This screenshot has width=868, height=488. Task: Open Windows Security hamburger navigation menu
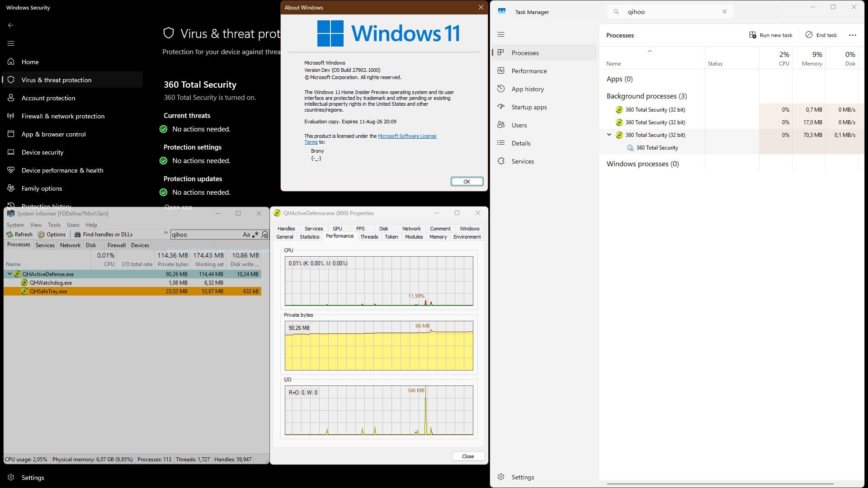click(11, 43)
